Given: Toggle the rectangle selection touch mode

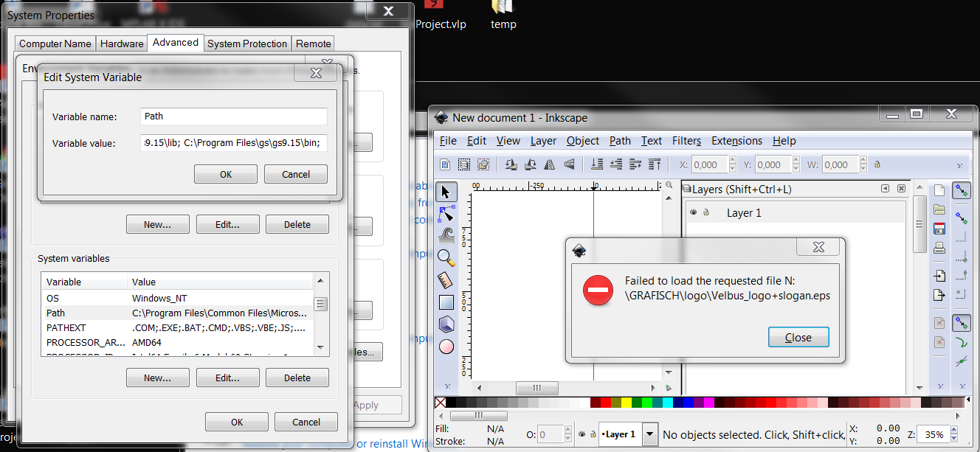Looking at the screenshot, I should click(484, 164).
